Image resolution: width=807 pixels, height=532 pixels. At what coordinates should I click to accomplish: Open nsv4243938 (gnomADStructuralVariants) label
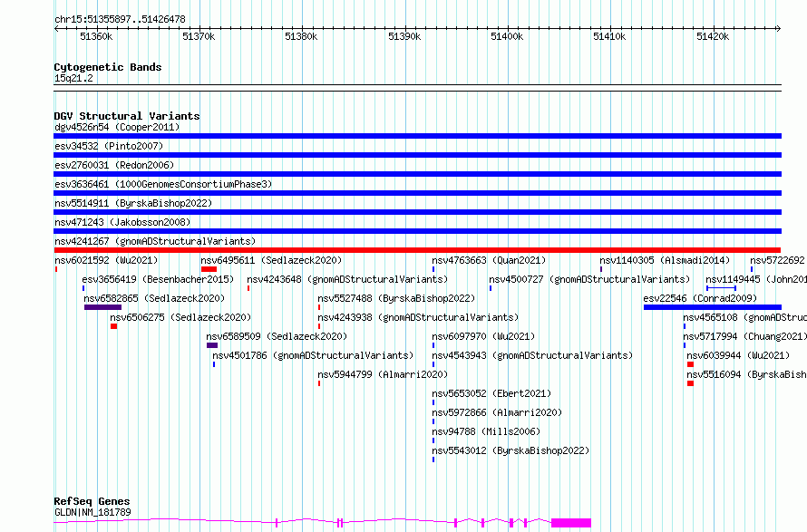point(418,317)
